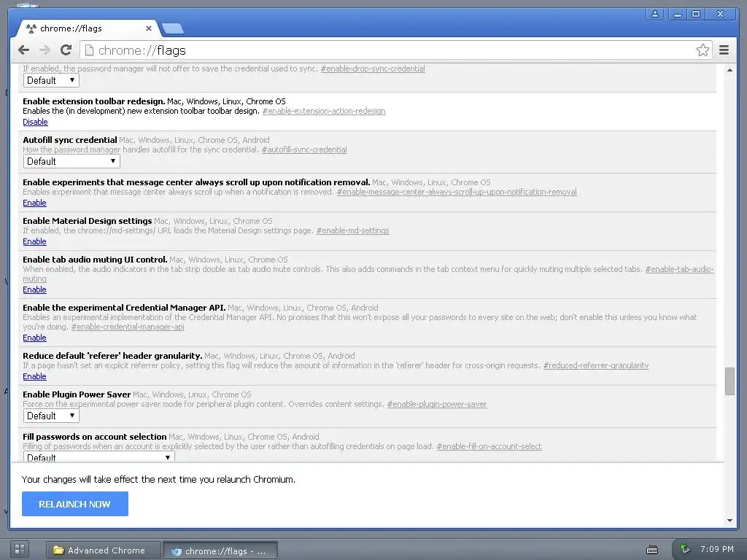Bookmark this page with the star icon
Viewport: 747px width, 560px height.
click(703, 50)
